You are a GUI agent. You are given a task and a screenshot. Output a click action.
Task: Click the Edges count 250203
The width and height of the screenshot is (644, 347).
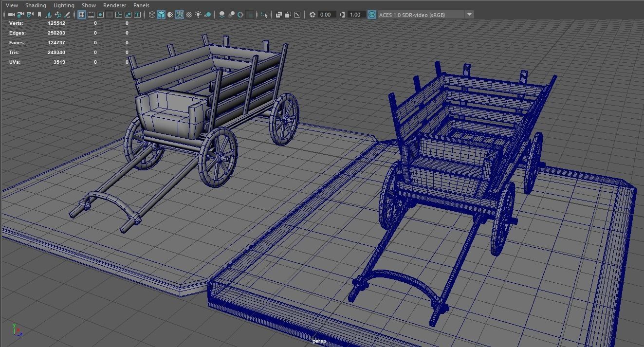(x=56, y=33)
